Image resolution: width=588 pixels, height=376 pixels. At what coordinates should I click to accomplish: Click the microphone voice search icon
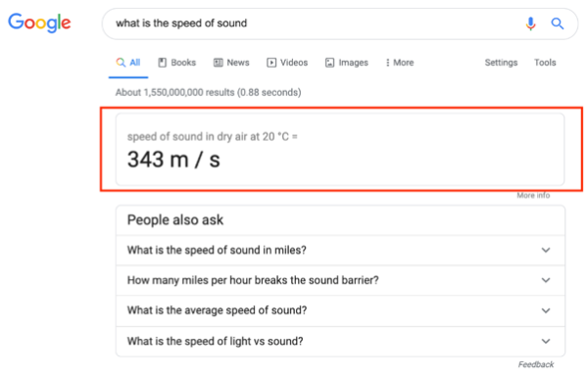click(x=530, y=23)
